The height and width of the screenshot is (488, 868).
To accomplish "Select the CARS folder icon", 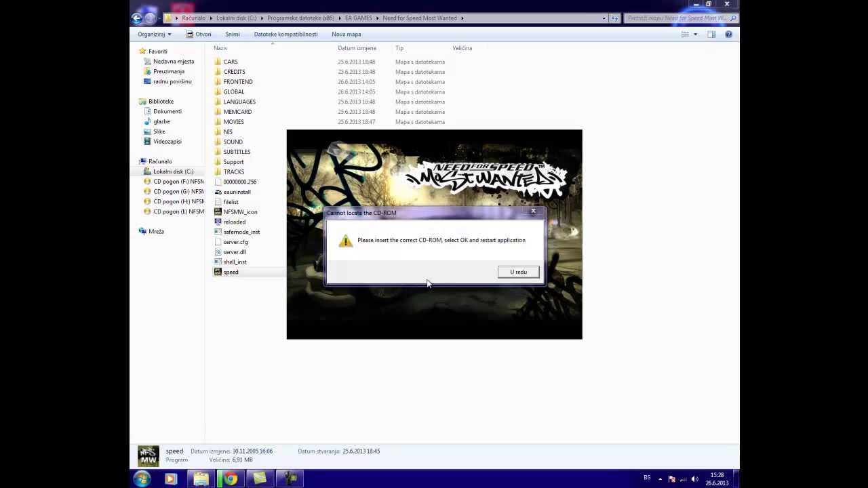I will tap(218, 62).
